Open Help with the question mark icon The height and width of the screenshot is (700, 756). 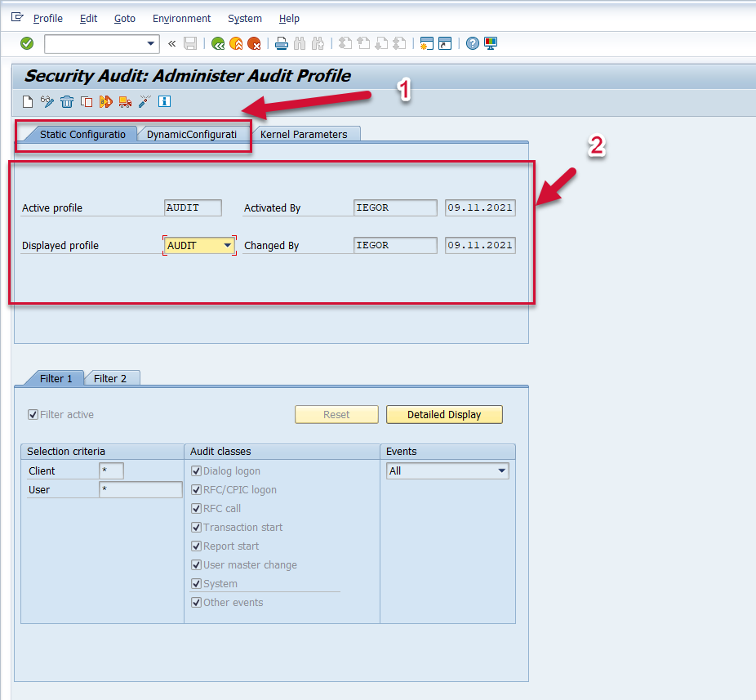472,43
